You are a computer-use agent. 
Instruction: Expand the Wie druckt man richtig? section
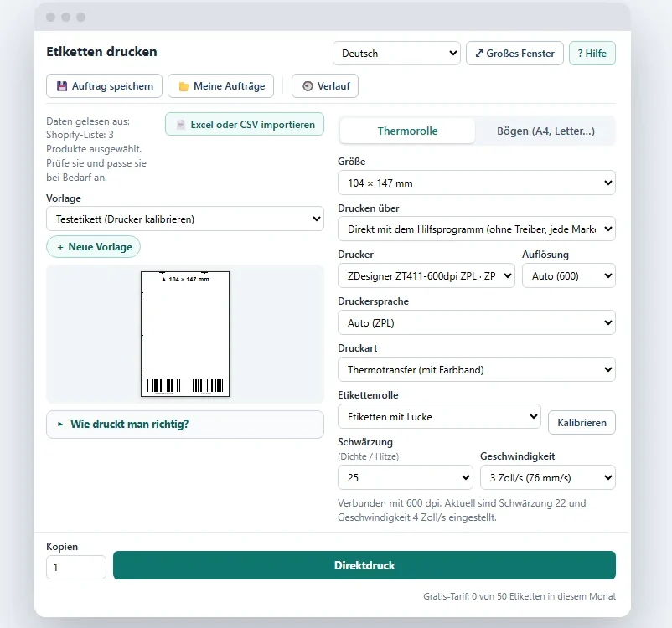tap(184, 424)
